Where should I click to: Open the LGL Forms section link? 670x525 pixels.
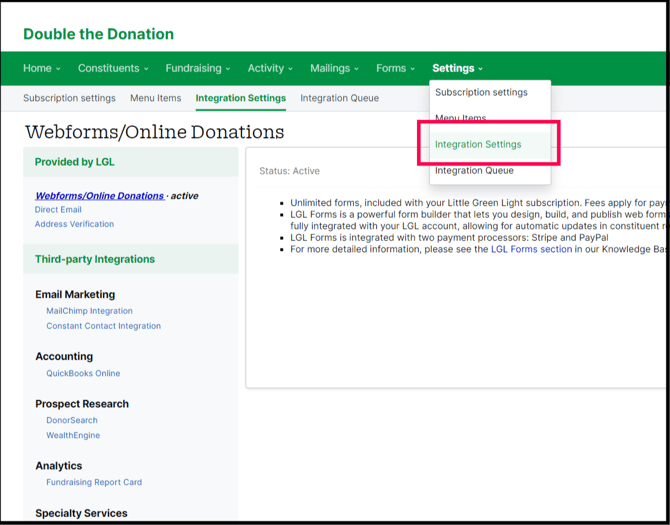click(x=531, y=249)
